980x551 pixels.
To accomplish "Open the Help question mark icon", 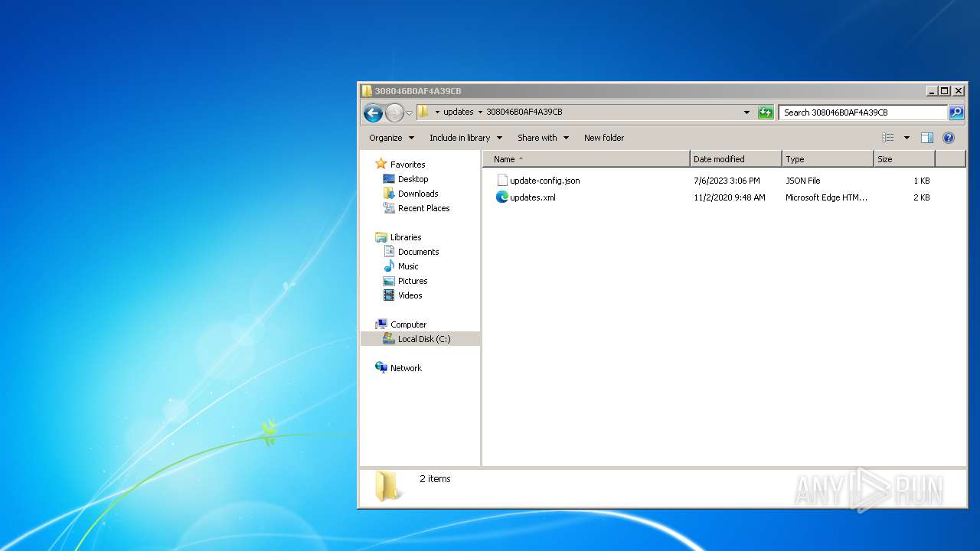I will coord(949,138).
